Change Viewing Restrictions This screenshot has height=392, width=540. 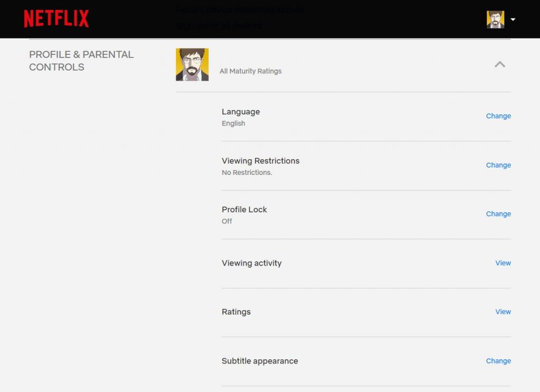[498, 165]
